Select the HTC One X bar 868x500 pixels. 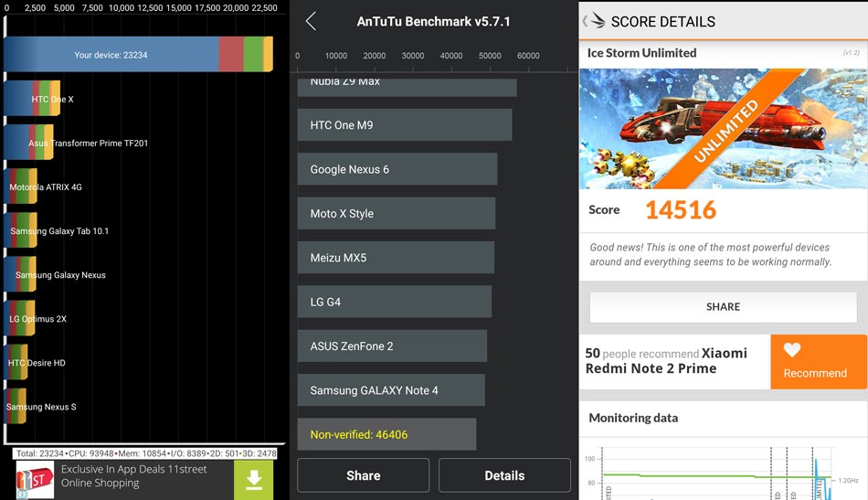click(32, 99)
